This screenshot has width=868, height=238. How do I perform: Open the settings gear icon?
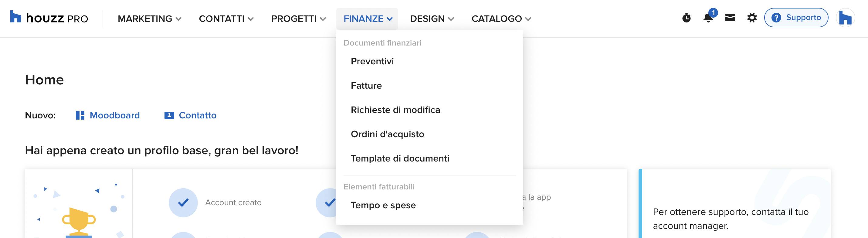pos(752,18)
